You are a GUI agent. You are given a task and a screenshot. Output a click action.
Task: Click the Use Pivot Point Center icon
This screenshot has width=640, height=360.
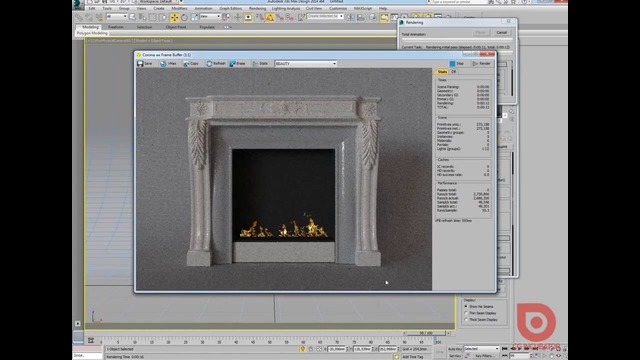pos(226,17)
